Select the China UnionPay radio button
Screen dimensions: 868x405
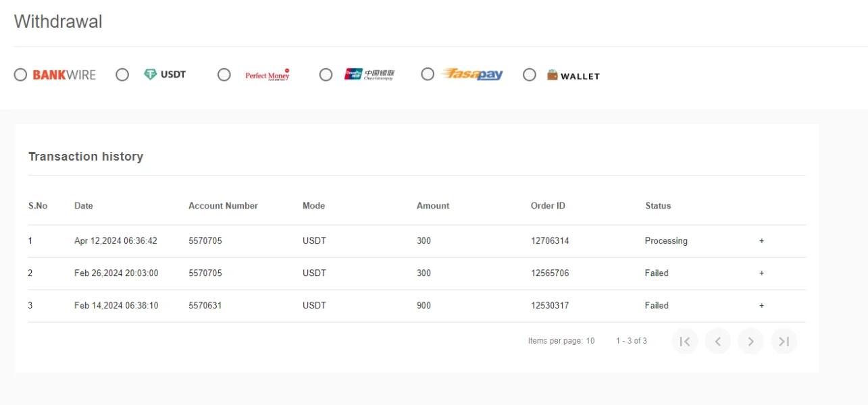pyautogui.click(x=326, y=75)
